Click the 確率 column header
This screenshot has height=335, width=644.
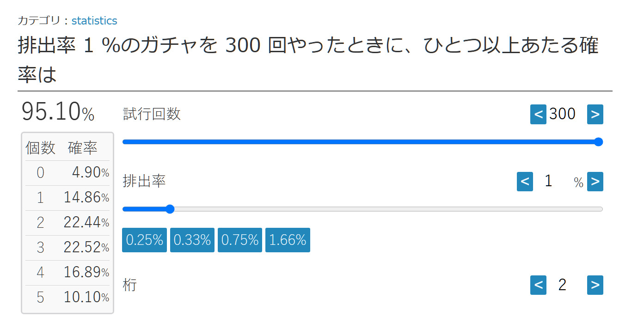click(83, 148)
